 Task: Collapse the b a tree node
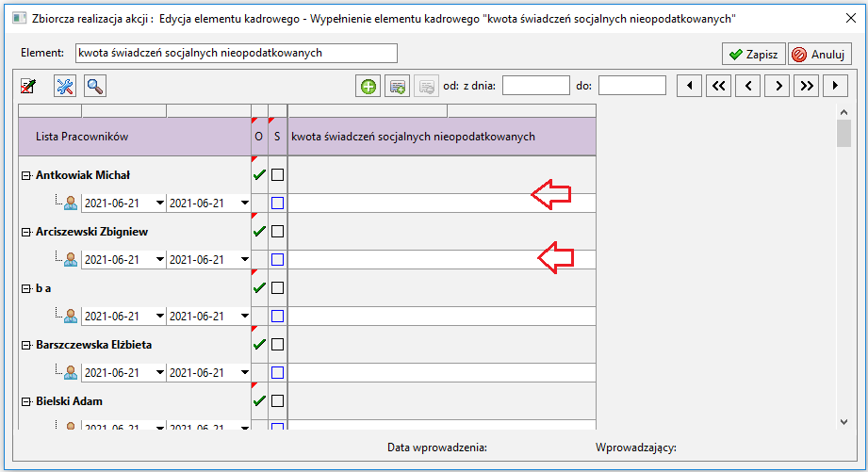(25, 289)
